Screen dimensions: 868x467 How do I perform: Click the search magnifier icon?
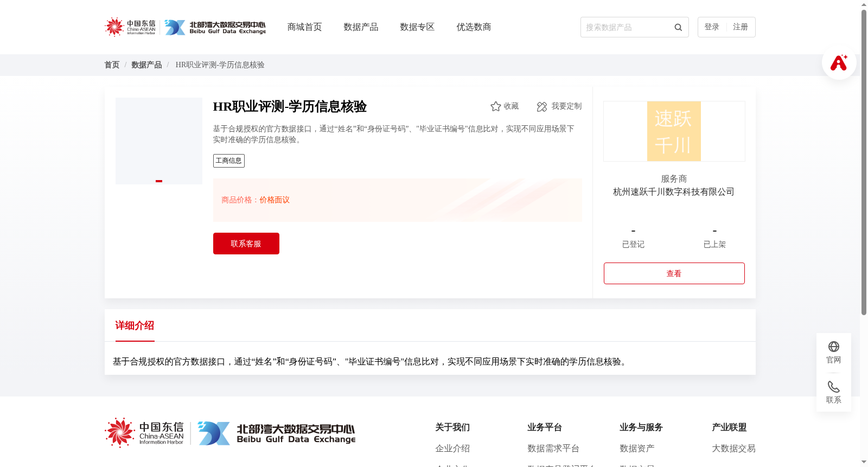678,27
